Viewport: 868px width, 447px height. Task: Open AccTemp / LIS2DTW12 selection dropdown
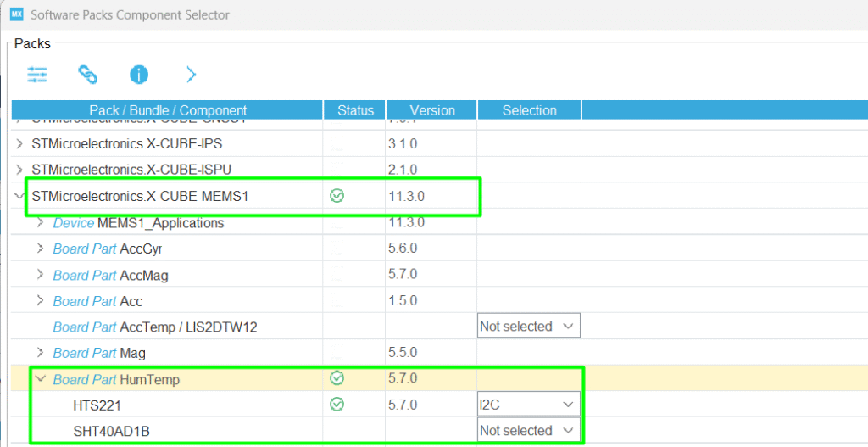pyautogui.click(x=528, y=327)
